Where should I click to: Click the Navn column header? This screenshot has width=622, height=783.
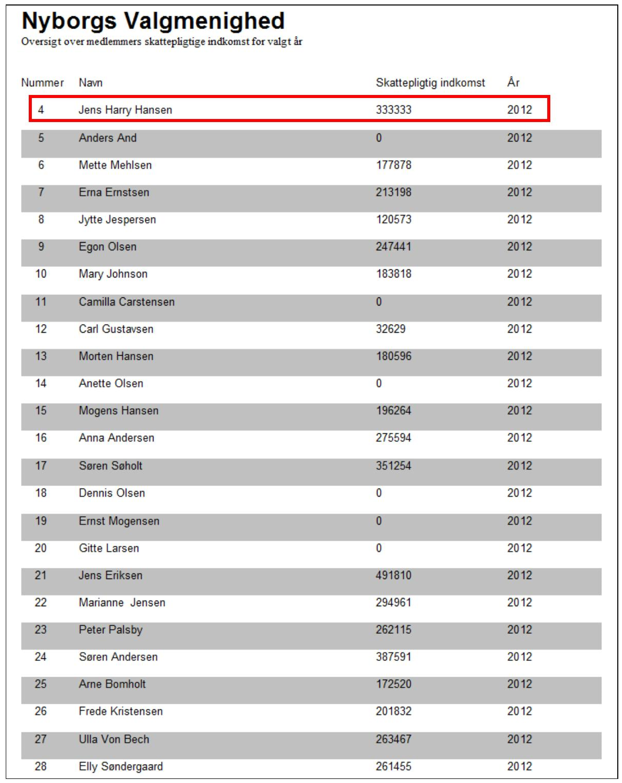(x=90, y=83)
